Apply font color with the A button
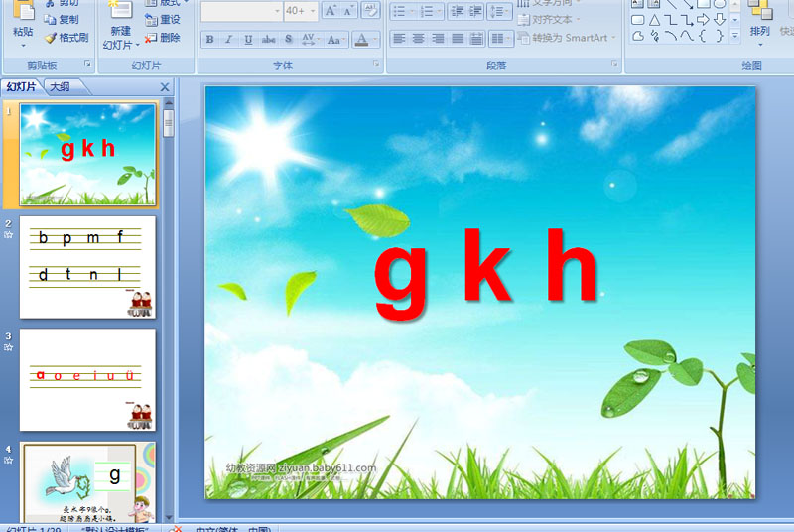 (361, 39)
